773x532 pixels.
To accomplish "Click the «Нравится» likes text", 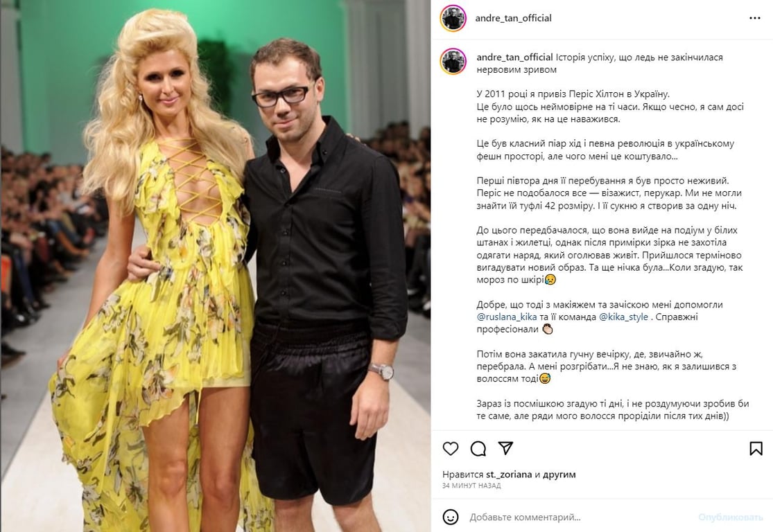I will click(462, 475).
